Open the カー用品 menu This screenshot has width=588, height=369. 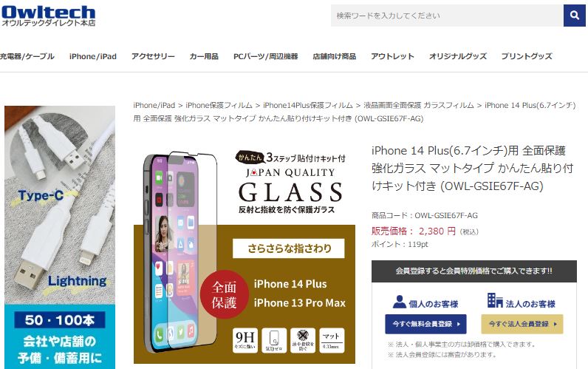[204, 56]
